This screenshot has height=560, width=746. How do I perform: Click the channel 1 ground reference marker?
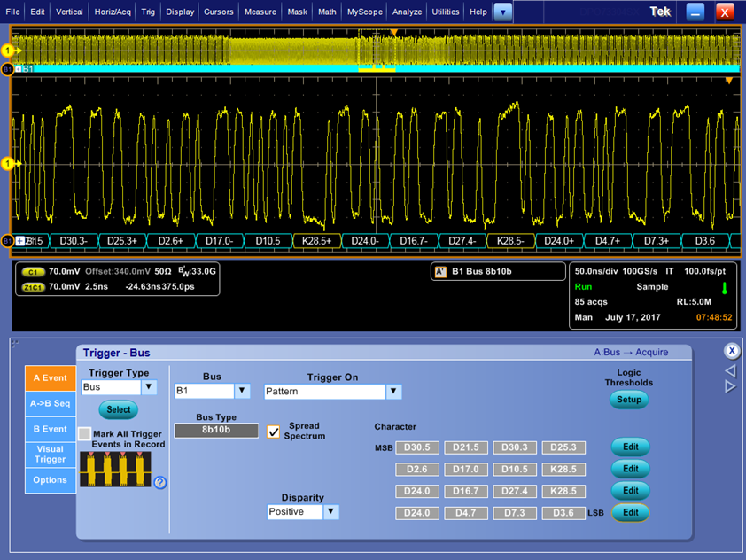(x=8, y=164)
